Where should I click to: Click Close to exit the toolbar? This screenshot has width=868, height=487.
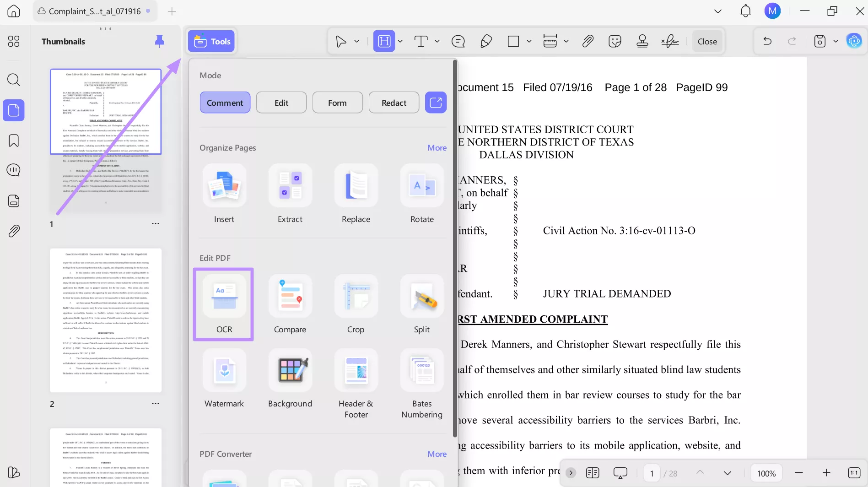(706, 41)
